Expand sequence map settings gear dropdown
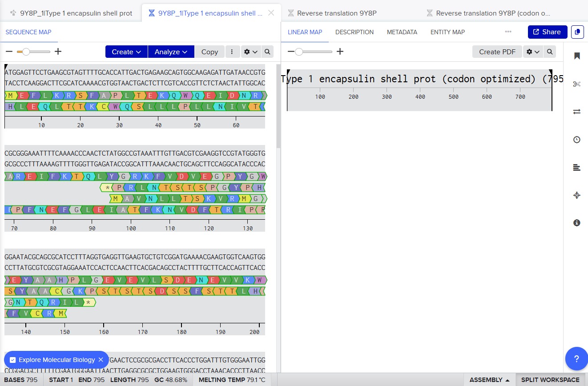The image size is (588, 386). (x=251, y=52)
